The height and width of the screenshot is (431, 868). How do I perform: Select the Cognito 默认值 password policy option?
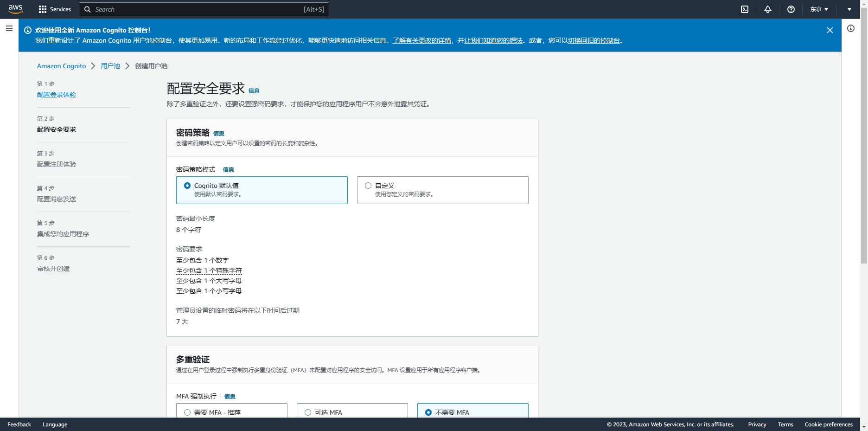(187, 186)
